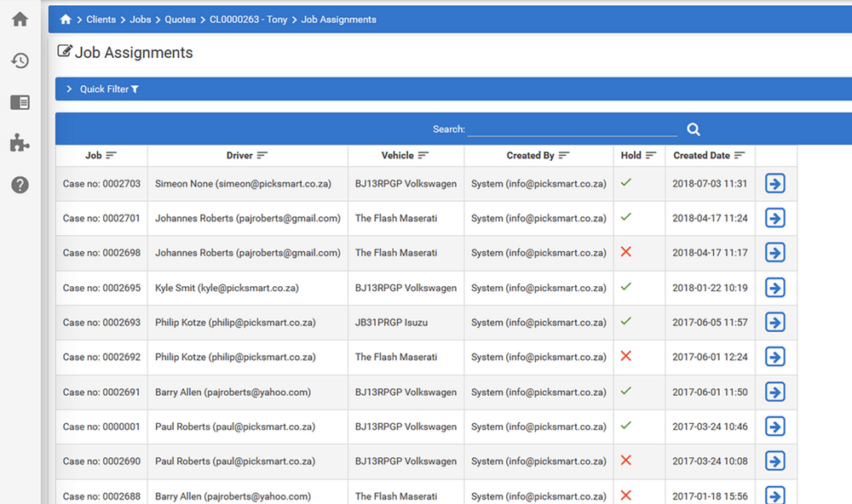Image resolution: width=852 pixels, height=504 pixels.
Task: Open the Help question mark icon
Action: (20, 185)
